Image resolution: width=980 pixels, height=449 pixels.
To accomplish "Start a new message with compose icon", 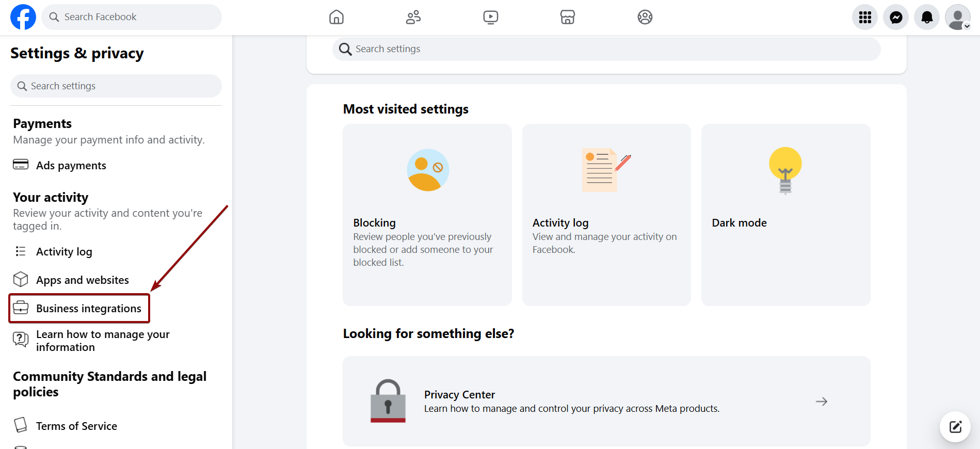I will point(955,427).
